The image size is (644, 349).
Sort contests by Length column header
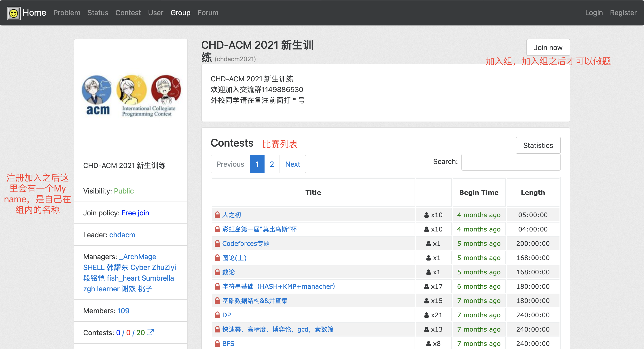coord(532,192)
